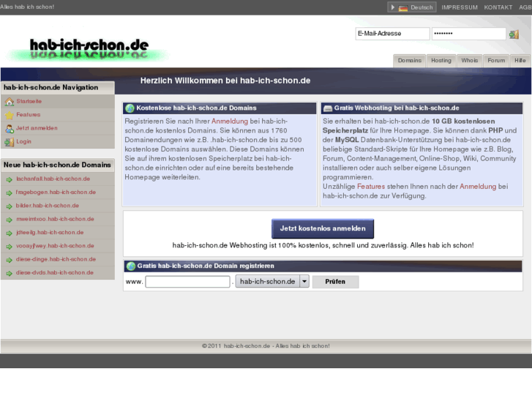Click the key icon beside Login in sidebar
532x399 pixels.
click(x=10, y=142)
